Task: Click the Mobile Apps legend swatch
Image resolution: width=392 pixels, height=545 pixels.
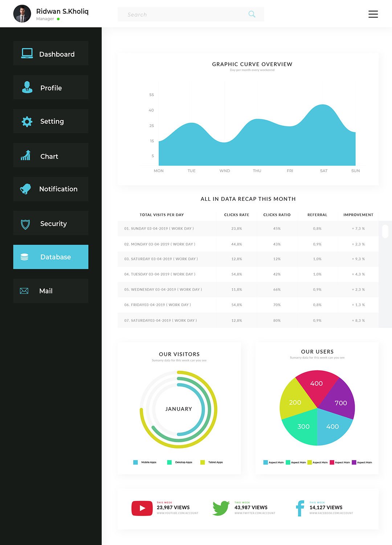Action: pyautogui.click(x=135, y=462)
